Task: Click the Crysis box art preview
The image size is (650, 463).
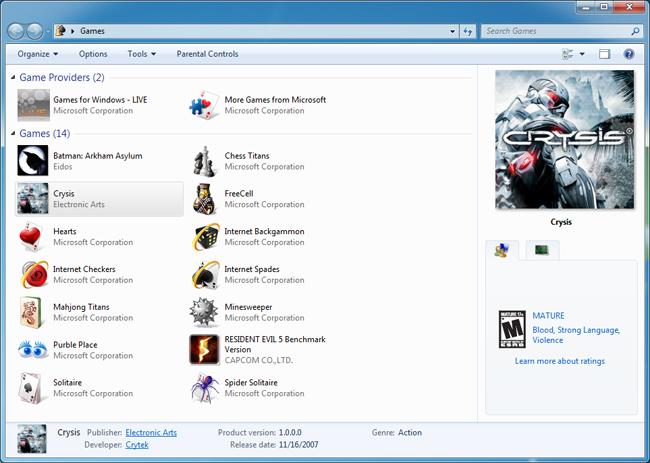Action: pyautogui.click(x=564, y=139)
